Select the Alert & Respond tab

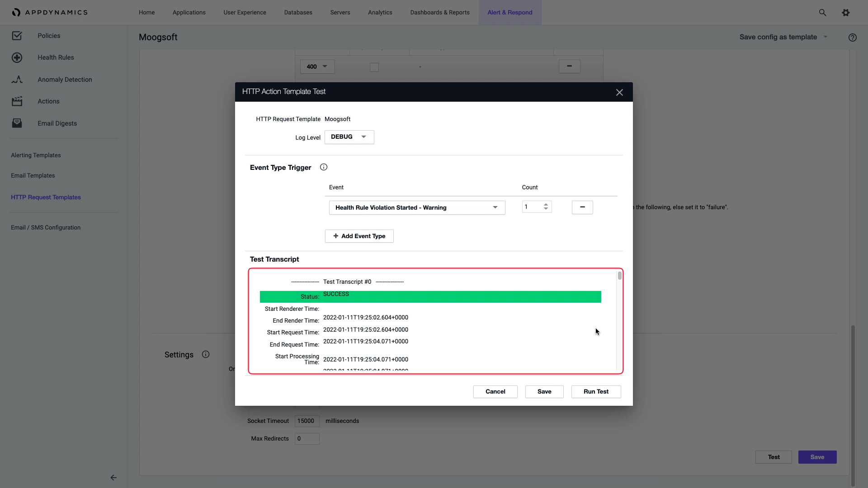[510, 13]
